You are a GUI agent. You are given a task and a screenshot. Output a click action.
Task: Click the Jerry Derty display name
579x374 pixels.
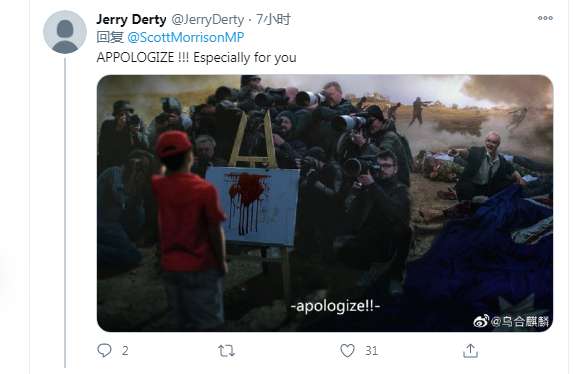coord(131,19)
